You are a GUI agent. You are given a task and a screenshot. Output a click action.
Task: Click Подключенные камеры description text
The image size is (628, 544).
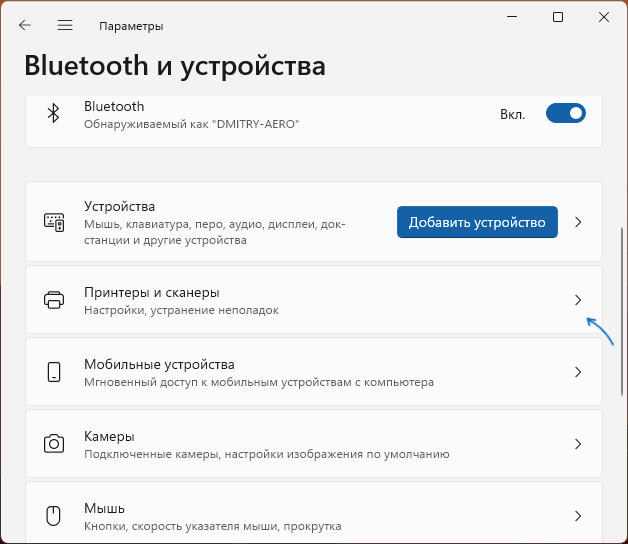pyautogui.click(x=266, y=454)
